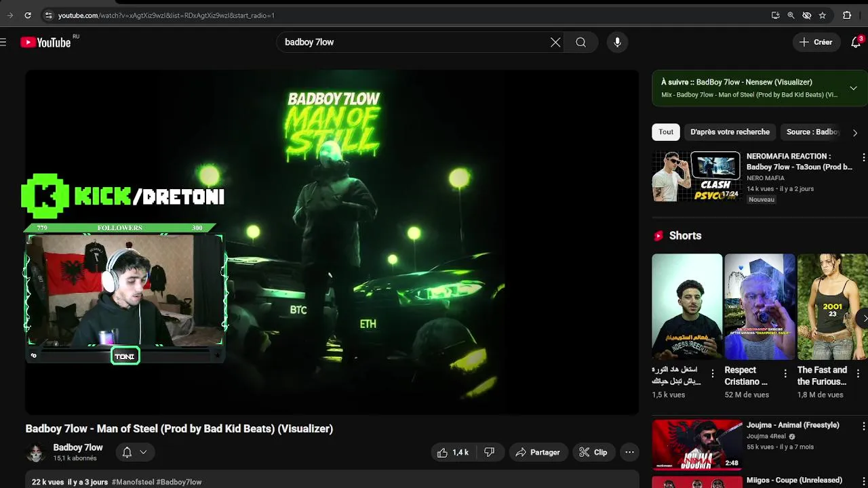The height and width of the screenshot is (488, 868).
Task: Click the main video player
Action: pos(332,242)
